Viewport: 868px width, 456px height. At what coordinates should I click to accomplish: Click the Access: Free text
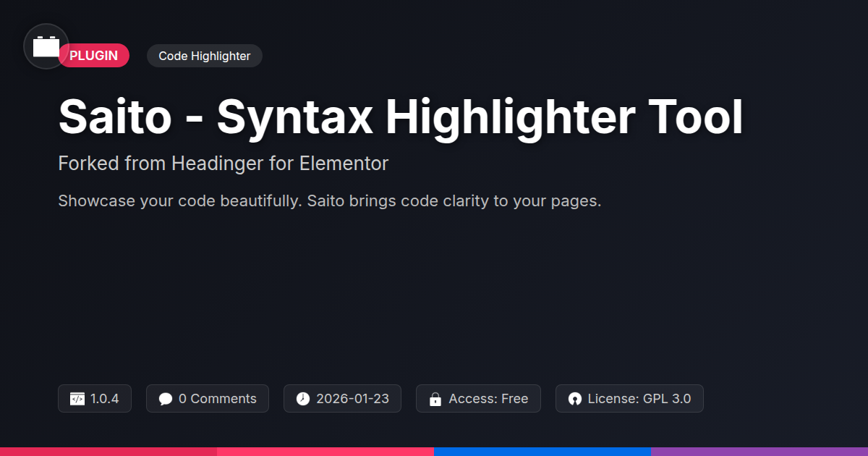pyautogui.click(x=488, y=399)
